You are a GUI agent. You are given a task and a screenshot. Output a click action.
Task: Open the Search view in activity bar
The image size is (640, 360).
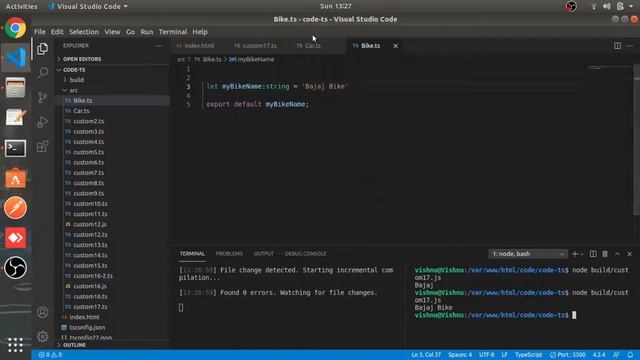[x=42, y=73]
